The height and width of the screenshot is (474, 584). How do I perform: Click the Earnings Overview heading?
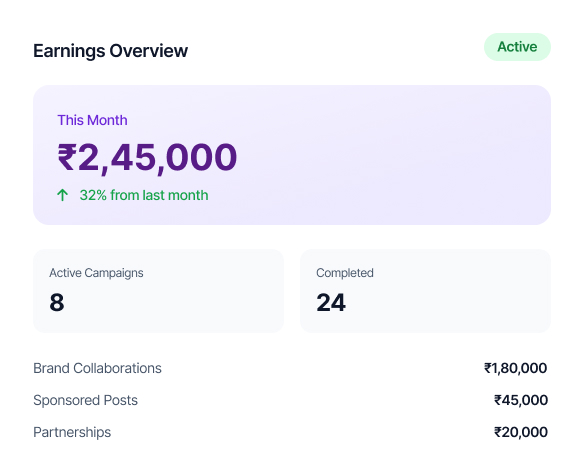pyautogui.click(x=111, y=51)
